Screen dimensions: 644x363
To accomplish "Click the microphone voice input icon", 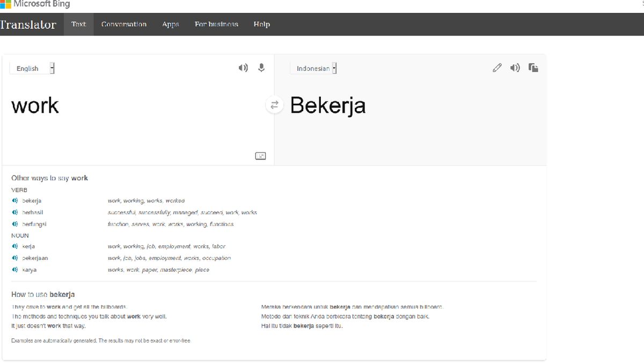I will [261, 68].
